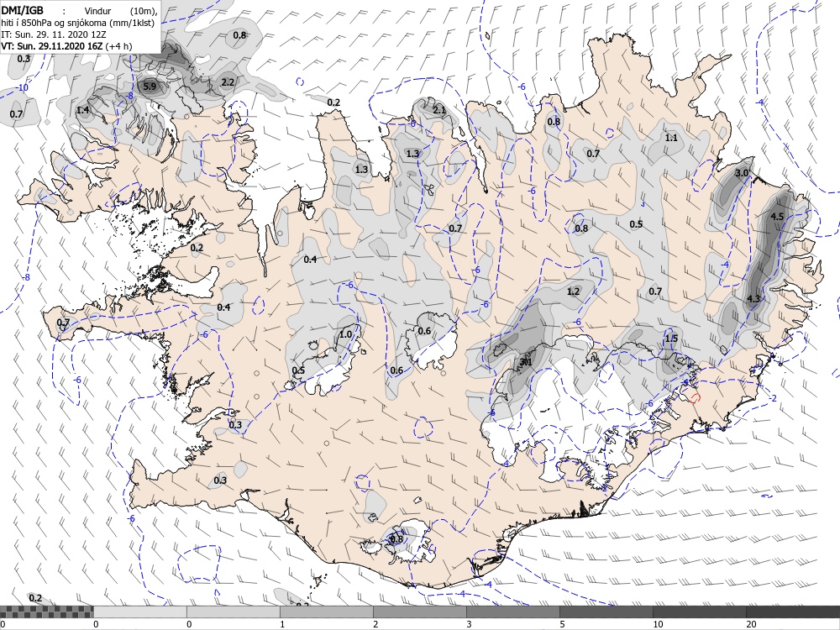Click the 3.1 snowfall value
This screenshot has height=630, width=840.
tap(526, 361)
